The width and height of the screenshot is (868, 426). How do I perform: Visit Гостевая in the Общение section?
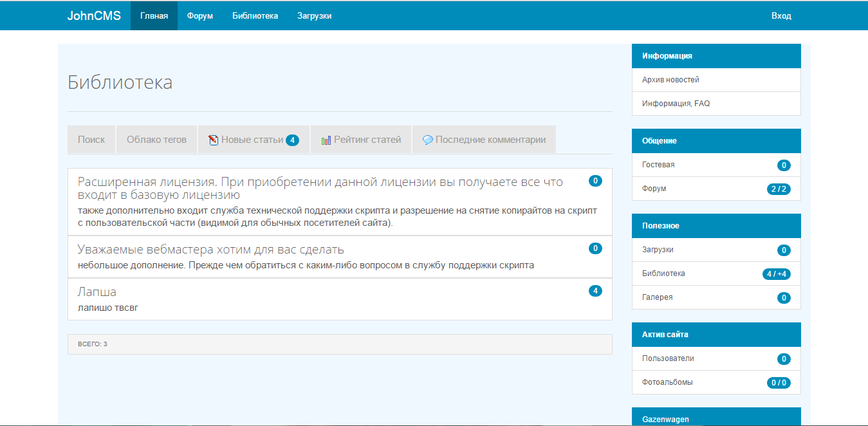click(658, 165)
